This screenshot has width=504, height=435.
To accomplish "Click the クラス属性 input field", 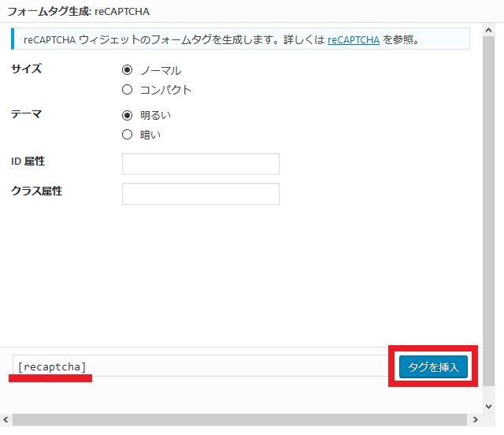I will 201,194.
